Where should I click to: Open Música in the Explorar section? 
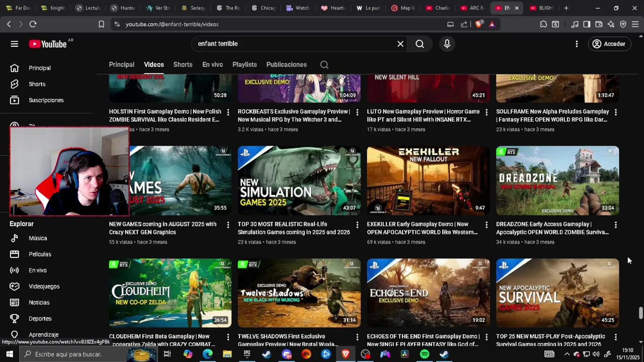pos(38,238)
